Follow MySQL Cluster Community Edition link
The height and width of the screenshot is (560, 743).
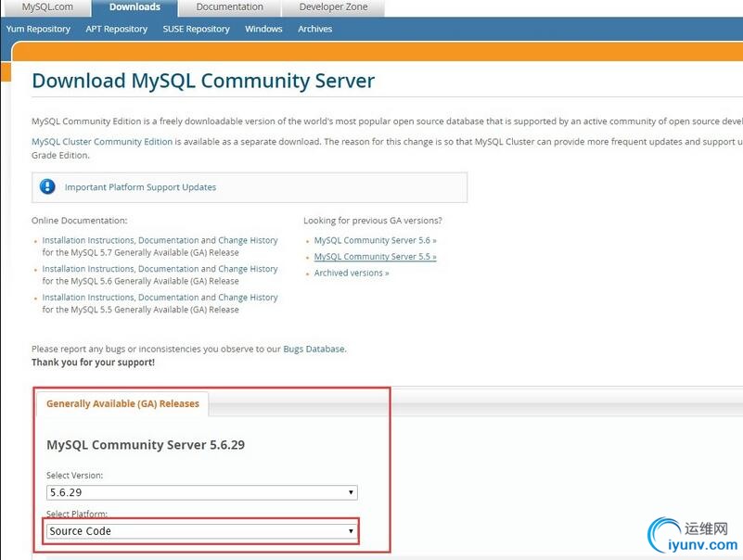[102, 142]
